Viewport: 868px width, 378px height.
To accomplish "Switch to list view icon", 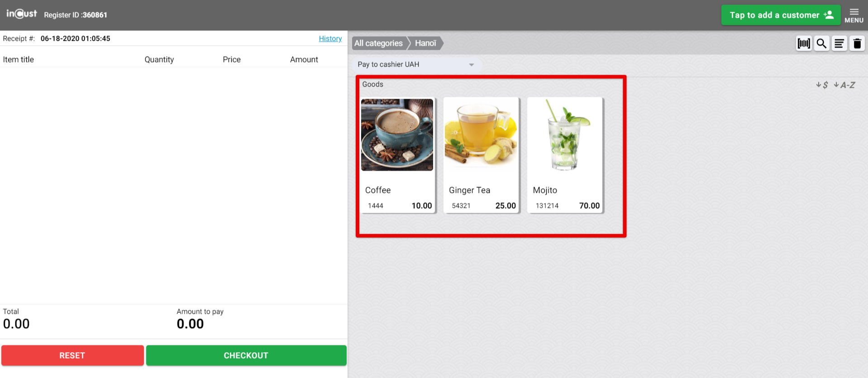I will (x=839, y=43).
